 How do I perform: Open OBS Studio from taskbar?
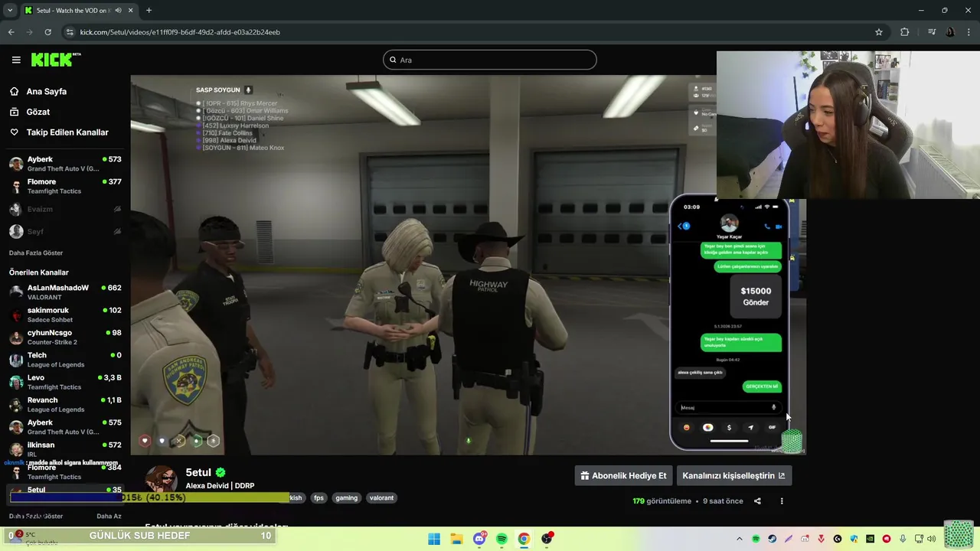(547, 539)
